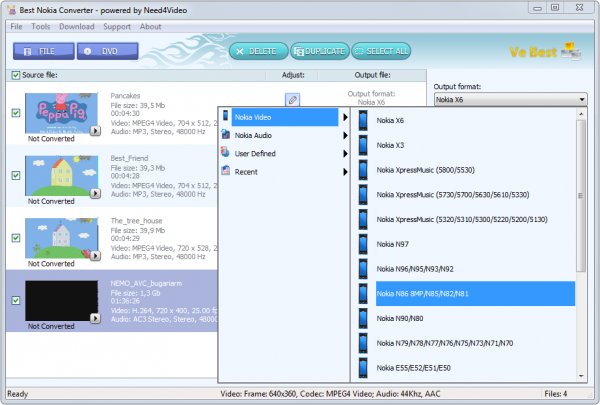Toggle the Source file select-all checkbox
The image size is (600, 405).
point(16,75)
